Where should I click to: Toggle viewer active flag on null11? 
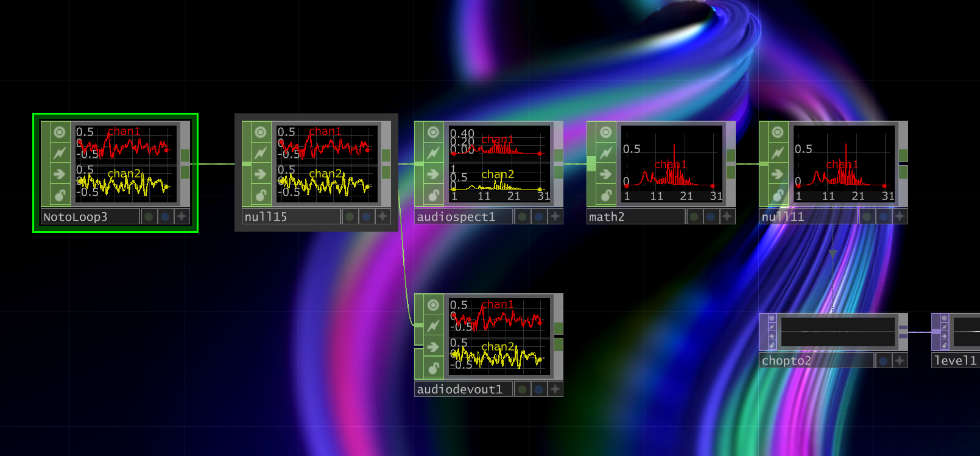tap(778, 132)
